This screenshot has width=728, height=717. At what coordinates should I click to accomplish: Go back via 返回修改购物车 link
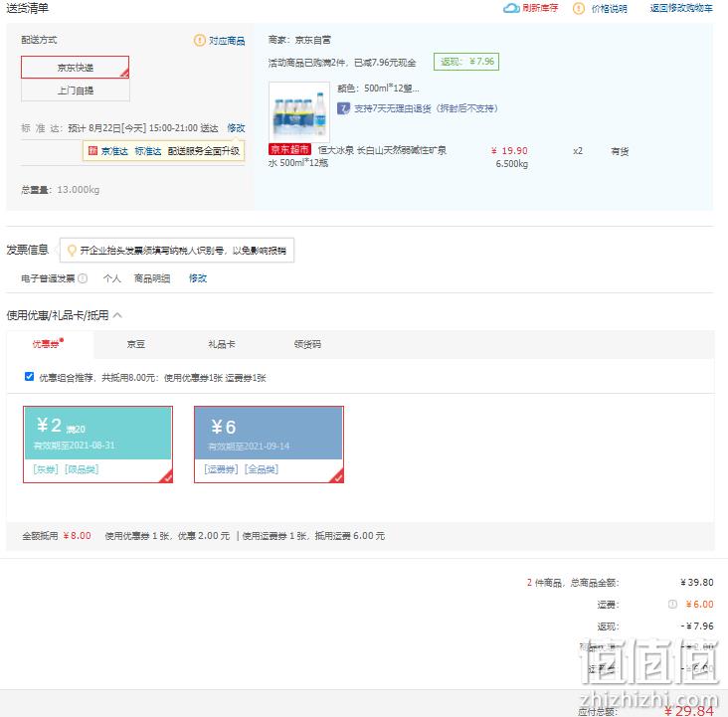click(681, 8)
